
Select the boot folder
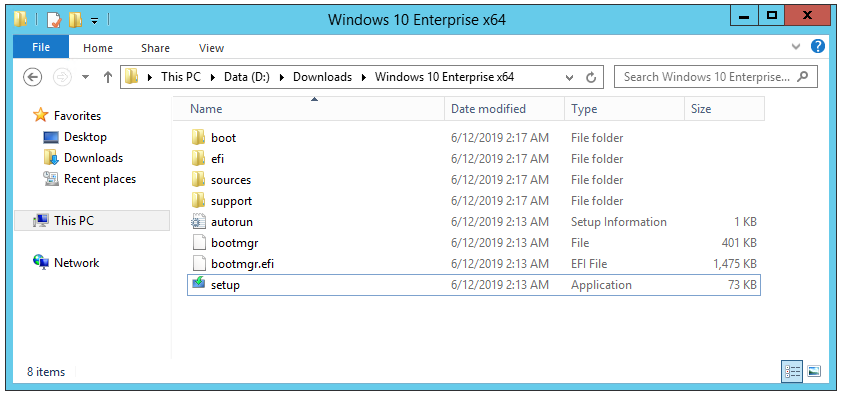coord(474,138)
